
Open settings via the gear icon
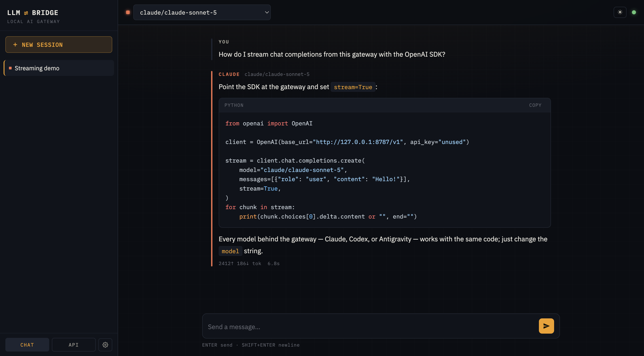coord(105,345)
